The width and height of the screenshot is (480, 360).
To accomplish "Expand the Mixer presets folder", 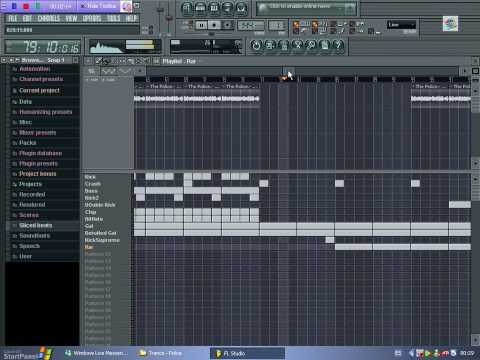I will (37, 133).
